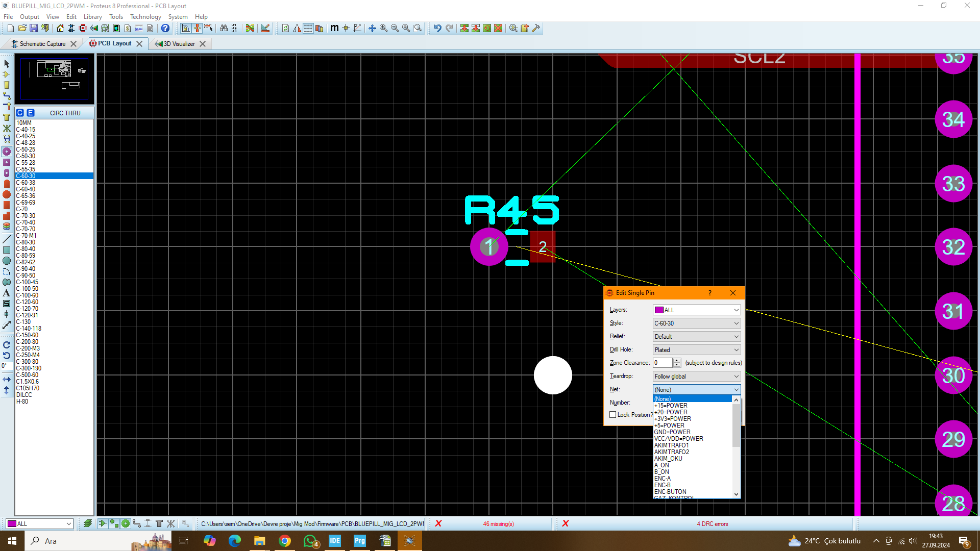Open the Style dropdown showing C-60-30
Image resolution: width=980 pixels, height=551 pixels.
697,323
